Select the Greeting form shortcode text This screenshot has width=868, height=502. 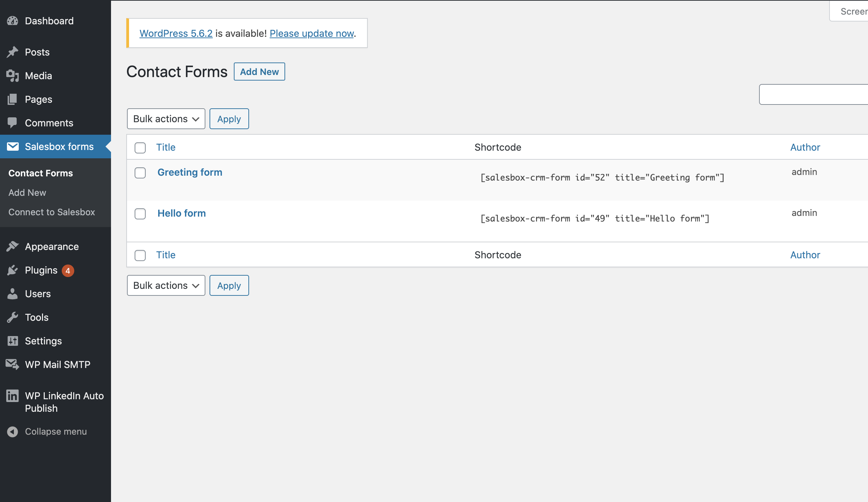(602, 177)
